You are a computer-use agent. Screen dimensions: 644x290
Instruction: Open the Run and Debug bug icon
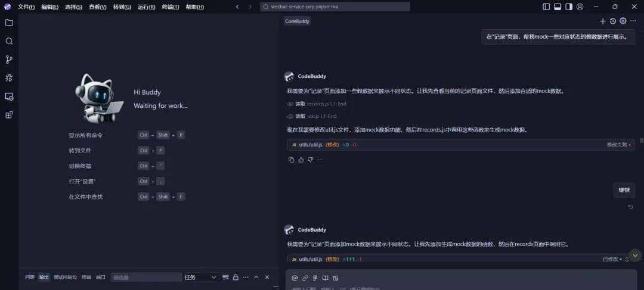coord(9,78)
